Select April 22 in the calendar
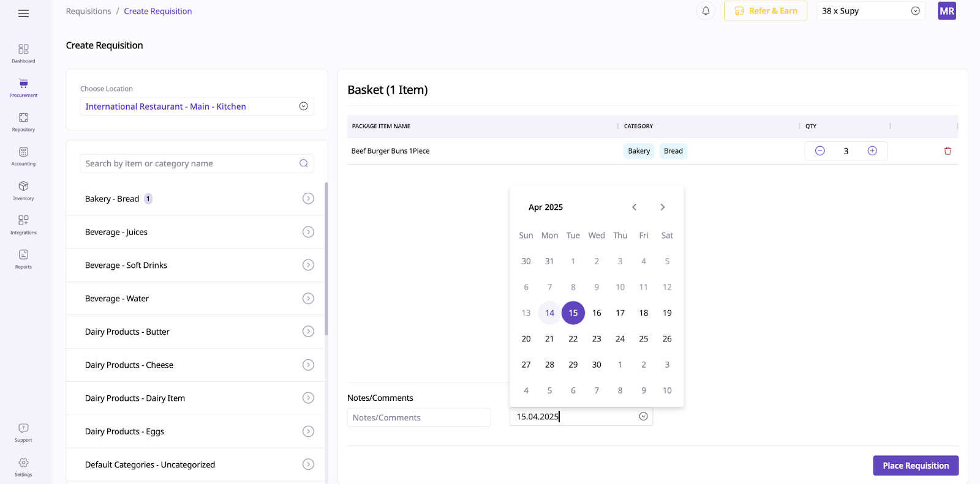 [x=573, y=339]
